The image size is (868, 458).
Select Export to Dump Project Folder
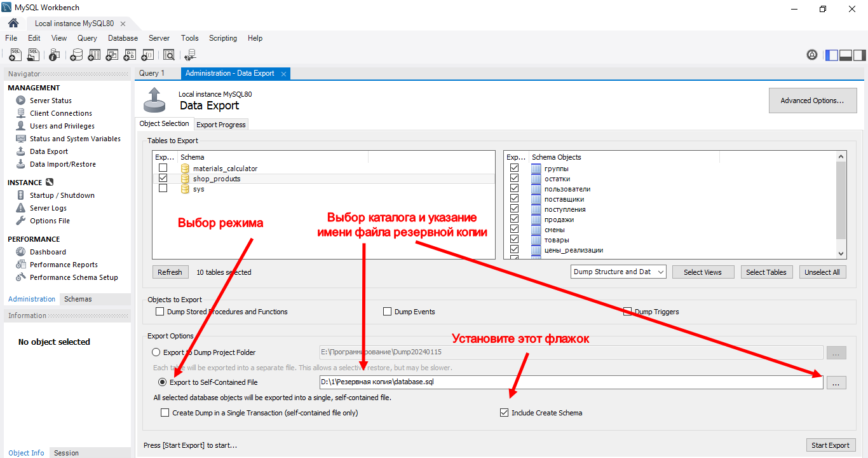[x=156, y=352]
